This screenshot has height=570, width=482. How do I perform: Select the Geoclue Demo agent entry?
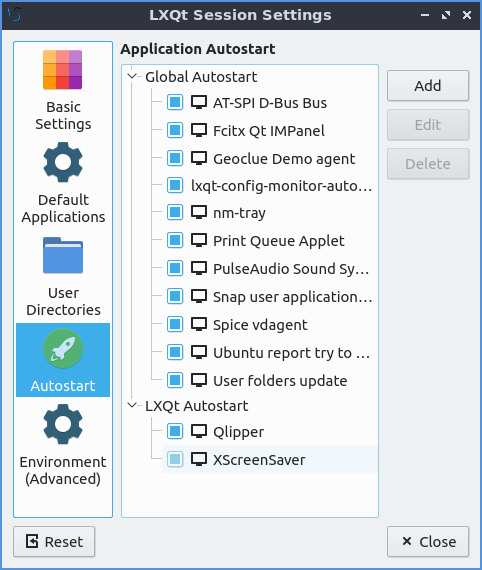pyautogui.click(x=284, y=159)
